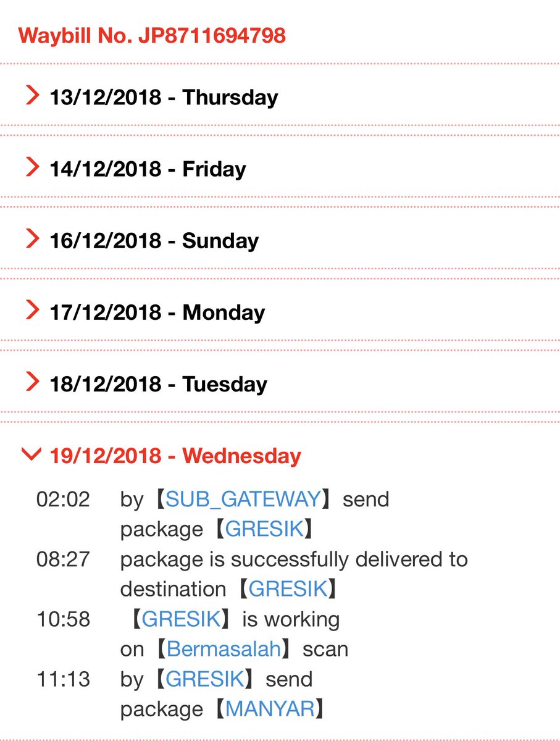Click GRESIK sender link at 11:13

click(206, 679)
